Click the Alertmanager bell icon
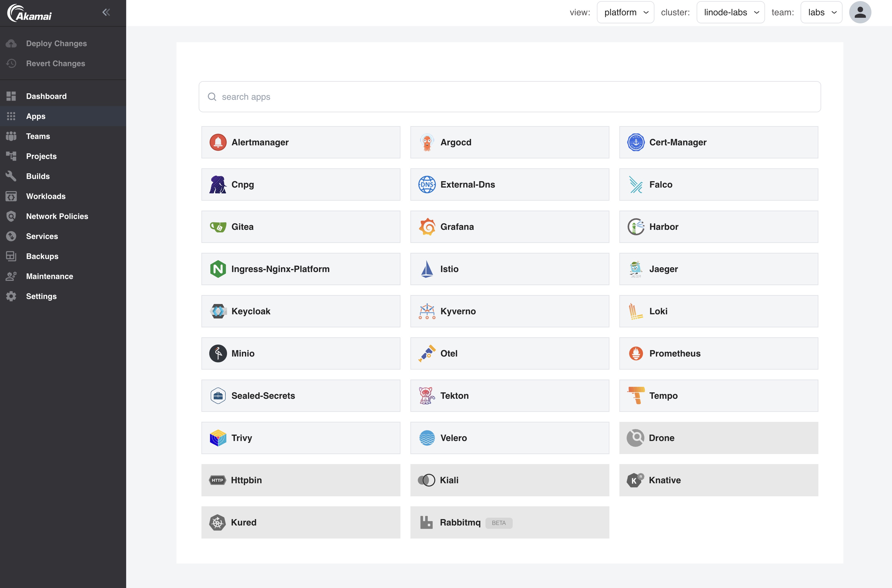 coord(218,142)
